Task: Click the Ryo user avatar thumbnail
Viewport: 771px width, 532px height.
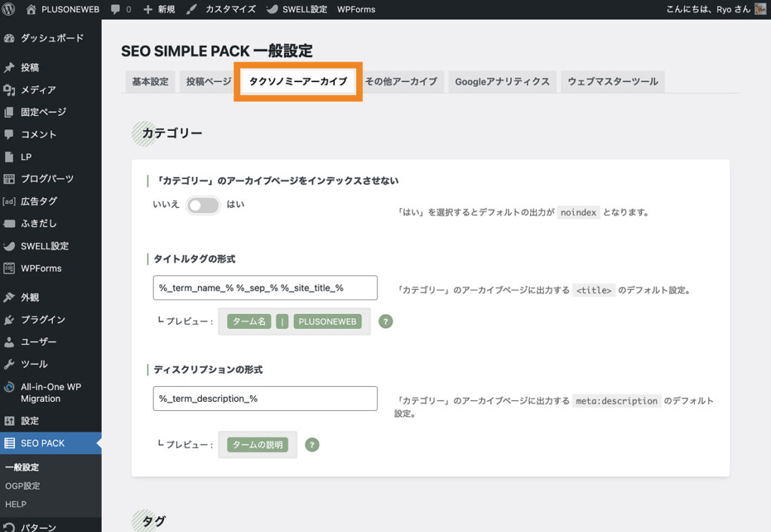Action: [761, 9]
